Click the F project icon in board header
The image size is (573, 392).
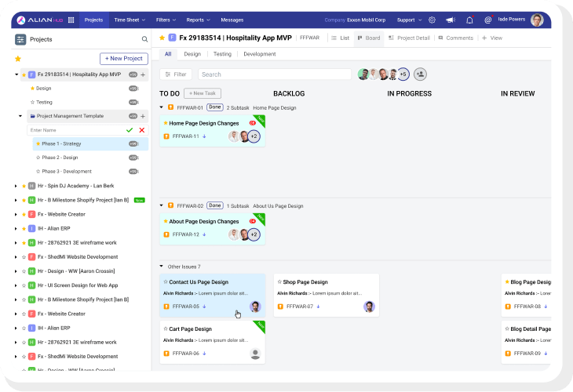click(172, 38)
